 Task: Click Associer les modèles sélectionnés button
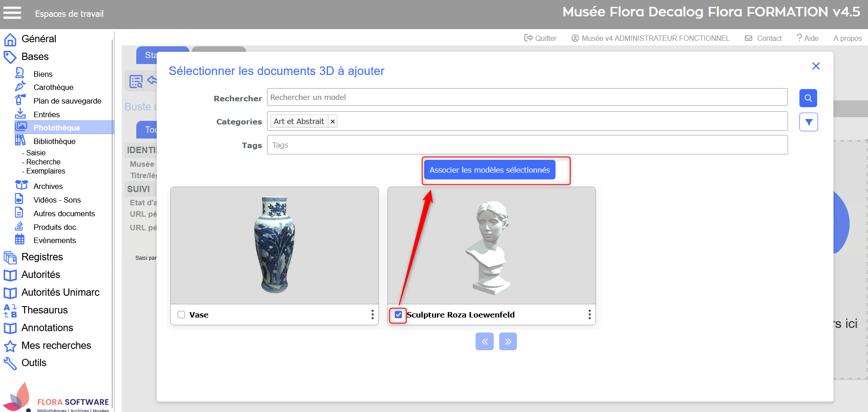(490, 170)
